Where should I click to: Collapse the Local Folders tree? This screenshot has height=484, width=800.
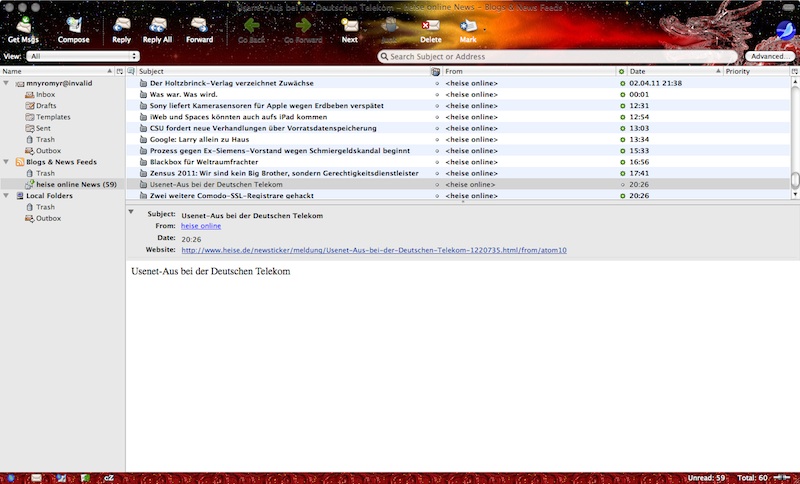pos(7,196)
